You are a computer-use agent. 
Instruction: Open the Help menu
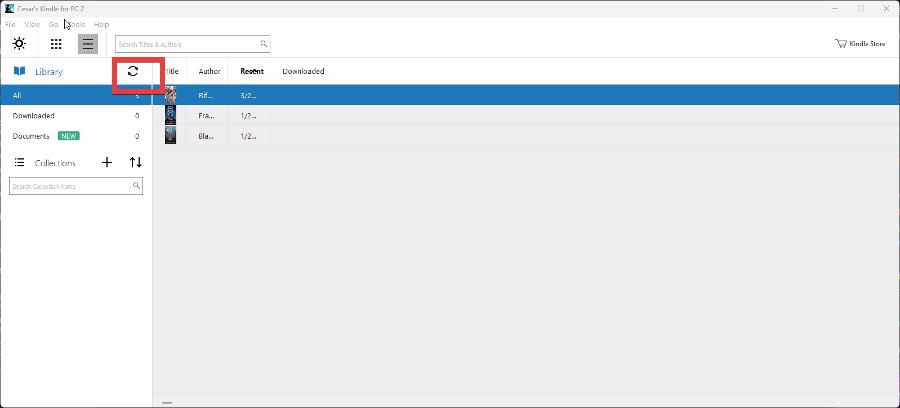(102, 25)
